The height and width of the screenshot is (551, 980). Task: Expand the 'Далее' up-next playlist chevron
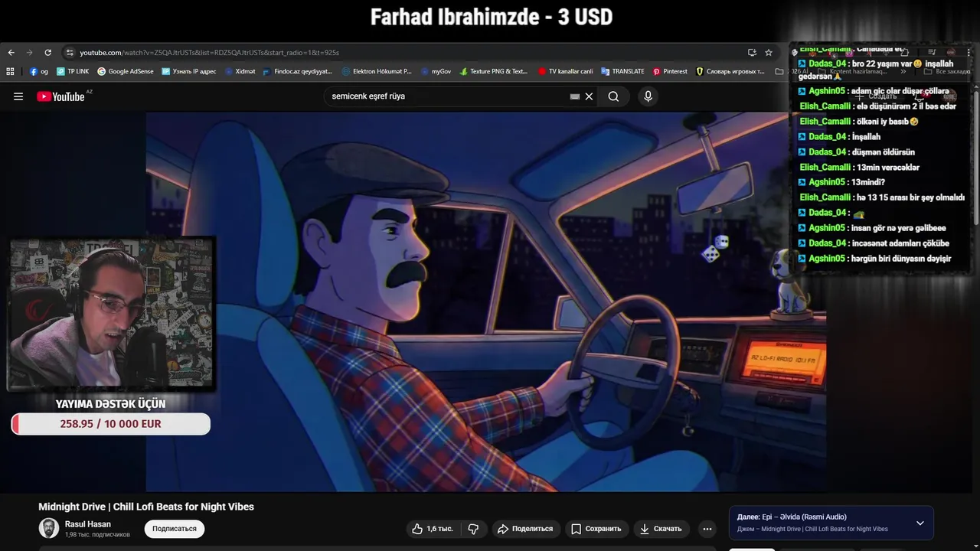920,523
